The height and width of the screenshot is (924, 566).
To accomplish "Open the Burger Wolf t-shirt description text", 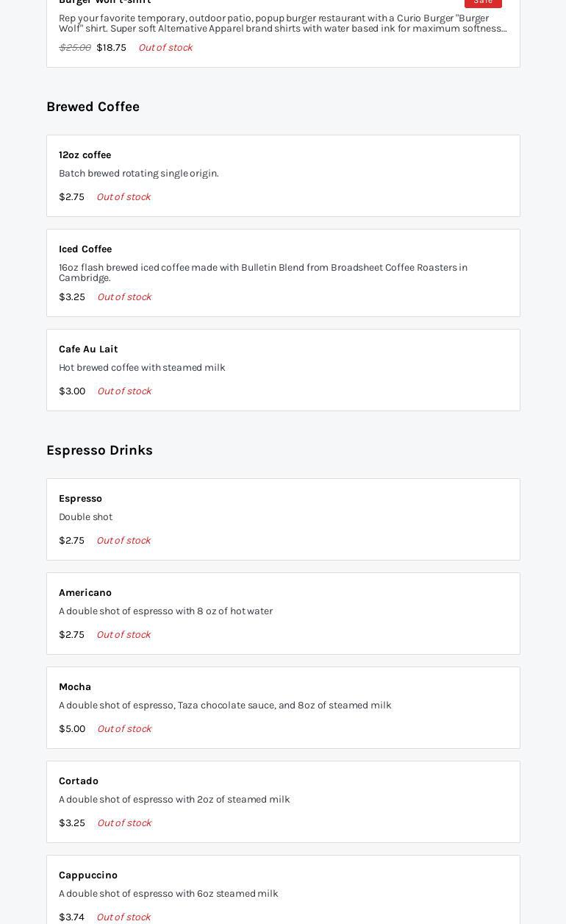I will tap(282, 24).
